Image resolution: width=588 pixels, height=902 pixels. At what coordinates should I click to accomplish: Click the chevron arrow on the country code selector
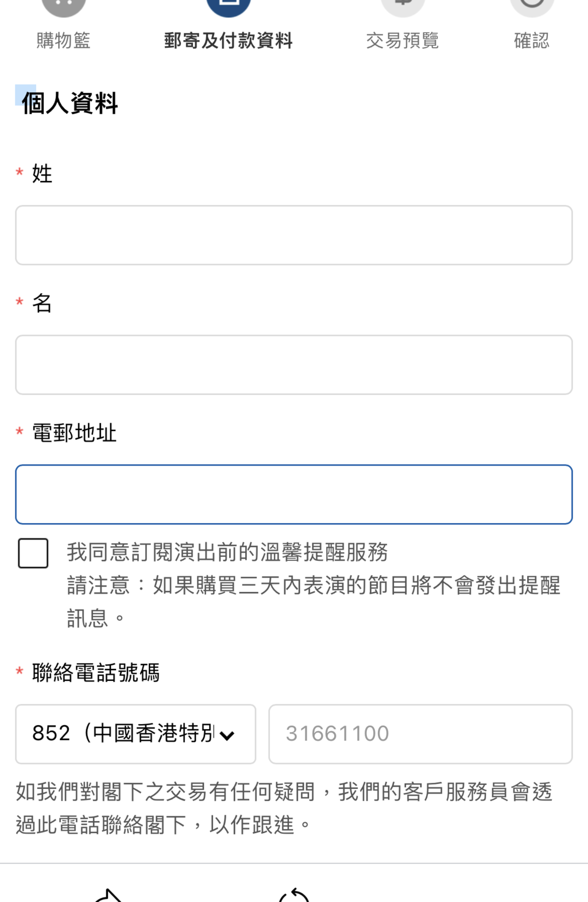(227, 735)
